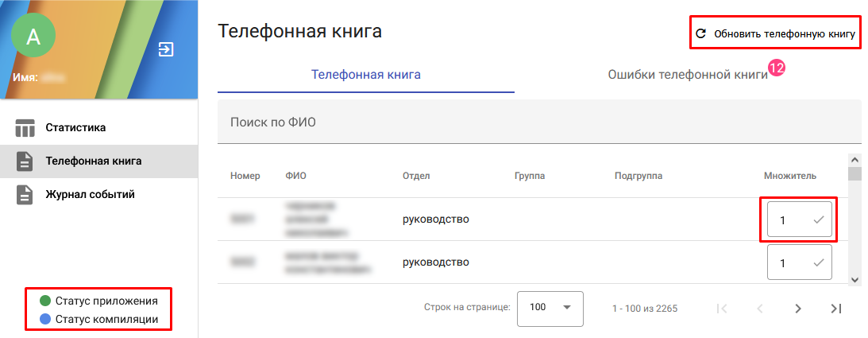The height and width of the screenshot is (338, 868).
Task: Click the blue Статус компиляции indicator dot
Action: click(46, 319)
